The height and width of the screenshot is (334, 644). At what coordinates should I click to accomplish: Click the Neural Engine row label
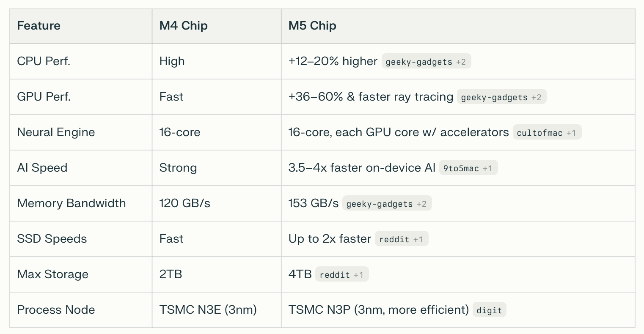tap(56, 132)
